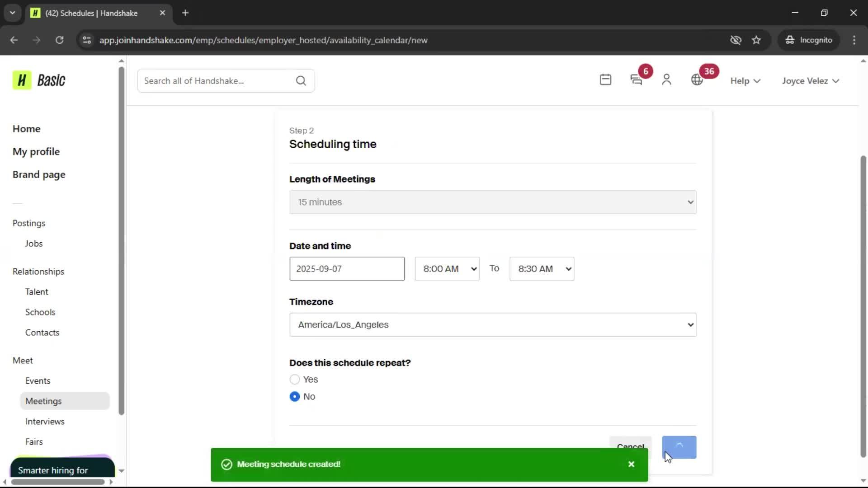The image size is (868, 488).
Task: Open Length of Meetings dropdown
Action: pos(493,202)
